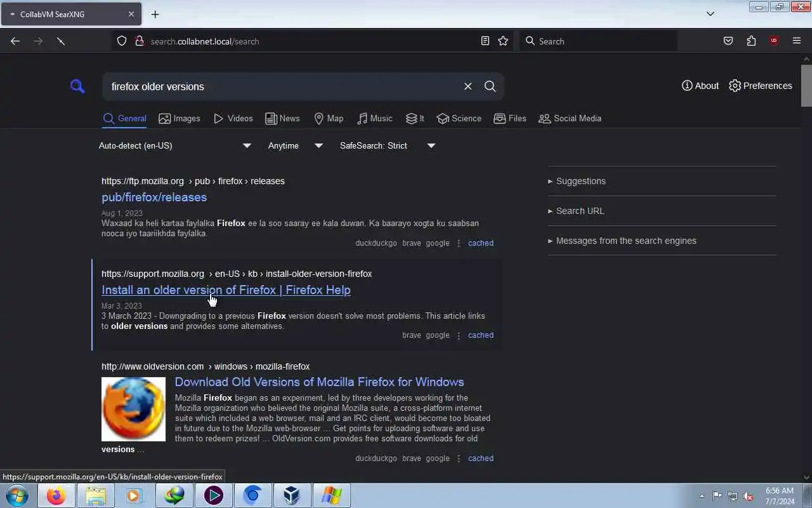This screenshot has height=508, width=812.
Task: Open Download Old Versions of Mozilla Firefox result
Action: pos(319,382)
